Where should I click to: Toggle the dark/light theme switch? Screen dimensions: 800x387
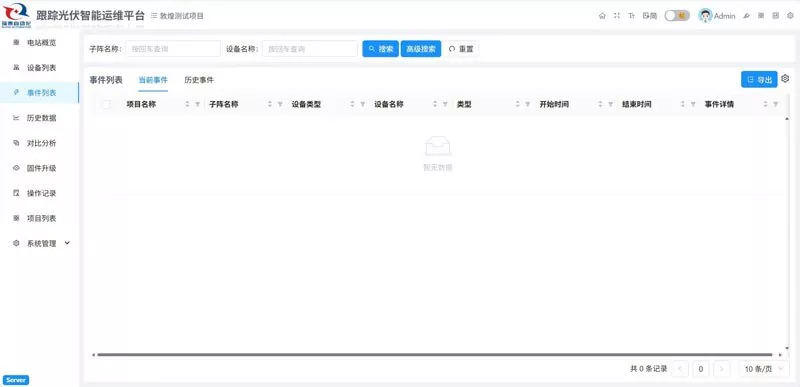[x=677, y=16]
